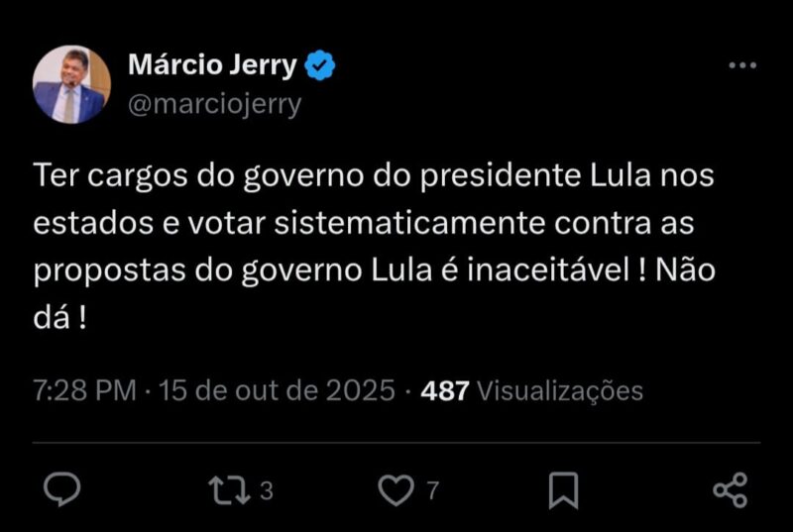Screen dimensions: 793x532
Task: Click the first line of tweet text
Action: [374, 176]
